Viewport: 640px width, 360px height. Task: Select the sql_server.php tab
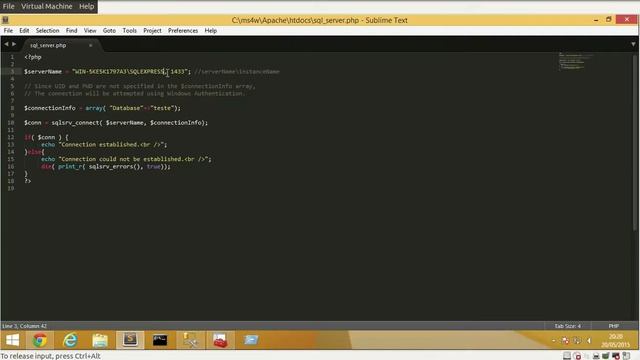click(x=48, y=45)
